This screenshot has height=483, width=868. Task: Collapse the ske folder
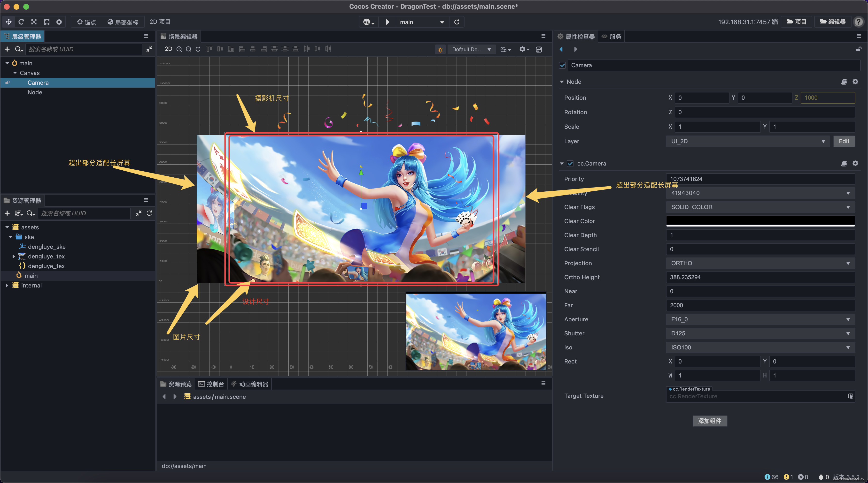(11, 237)
